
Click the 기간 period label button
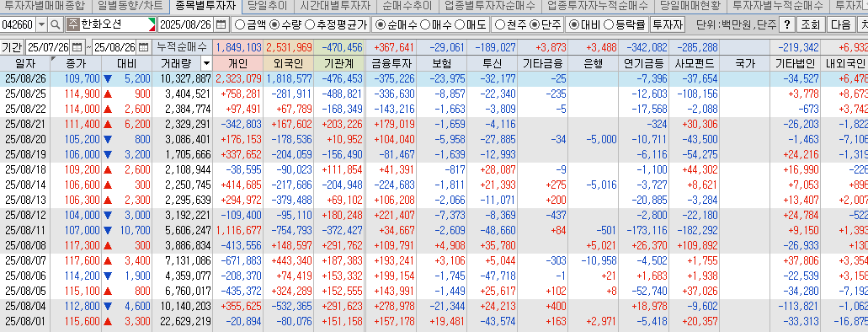12,47
